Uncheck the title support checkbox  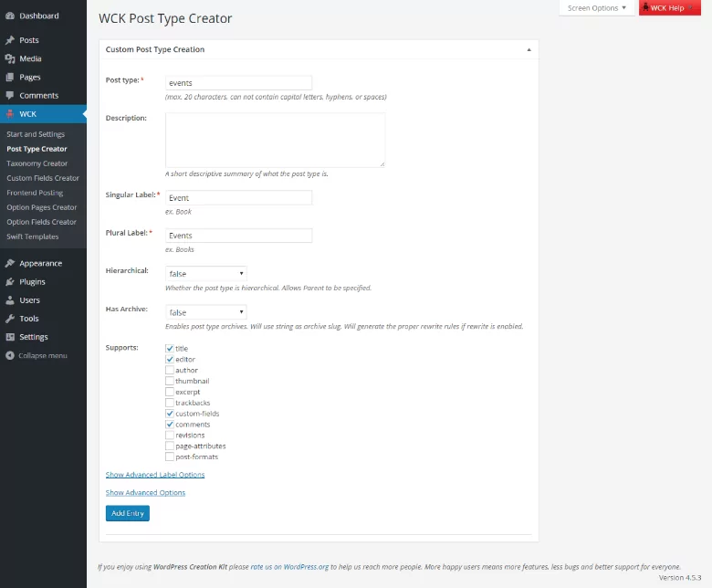coord(170,348)
